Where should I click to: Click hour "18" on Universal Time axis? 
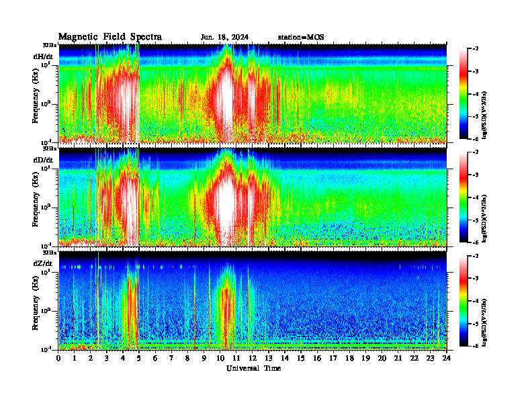[x=349, y=359]
